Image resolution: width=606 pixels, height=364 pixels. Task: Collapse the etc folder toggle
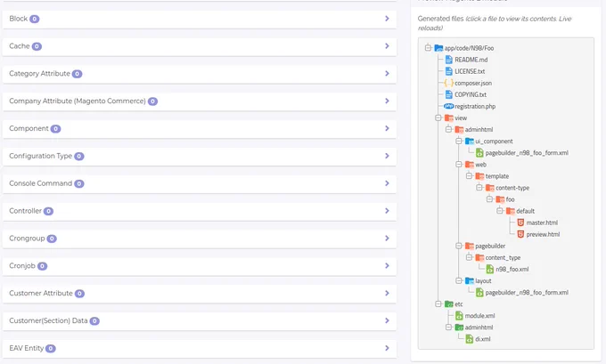[x=438, y=303]
